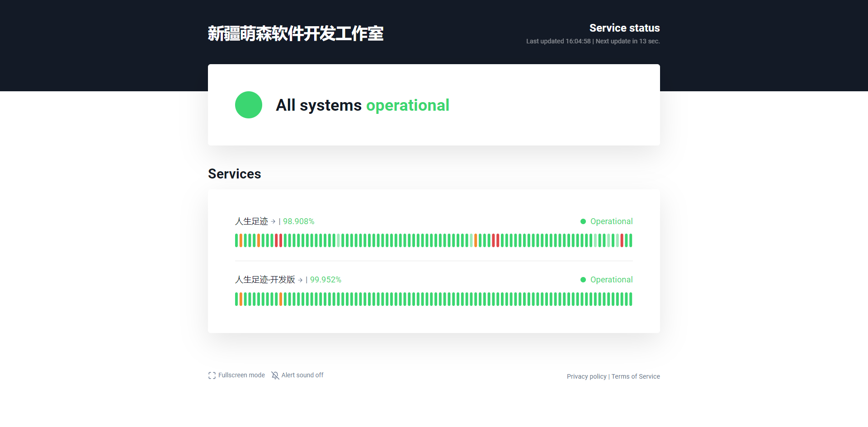Viewport: 868px width, 427px height.
Task: Click the Service status heading
Action: (624, 28)
